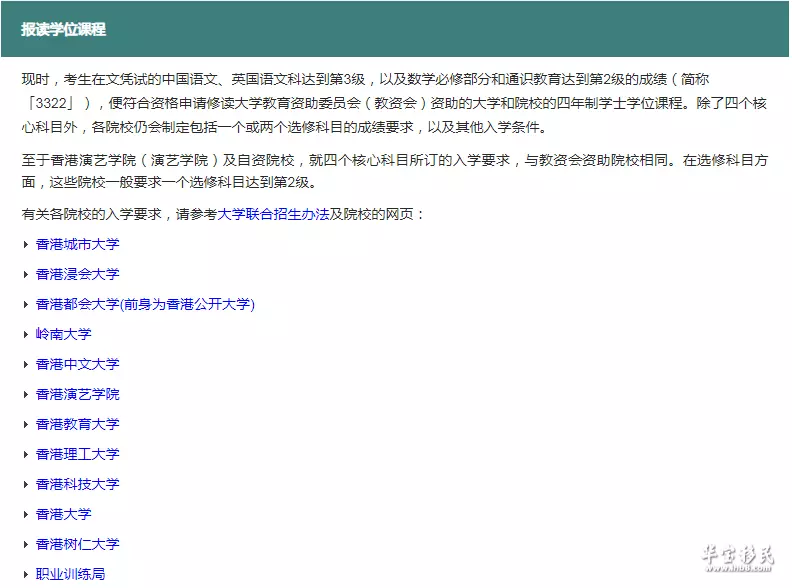Screen dimensions: 792x588
Task: Open the 职业训练局 link
Action: point(70,574)
